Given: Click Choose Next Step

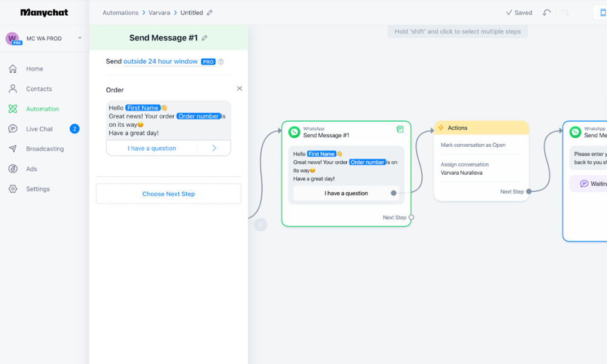Looking at the screenshot, I should point(168,194).
